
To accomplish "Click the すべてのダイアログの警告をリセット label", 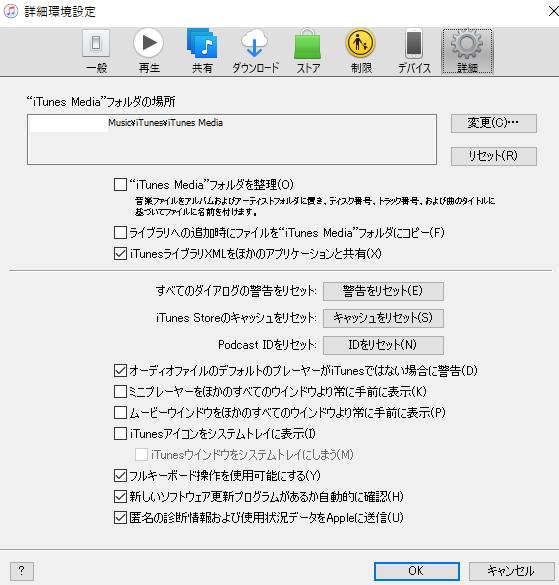I will [x=236, y=291].
